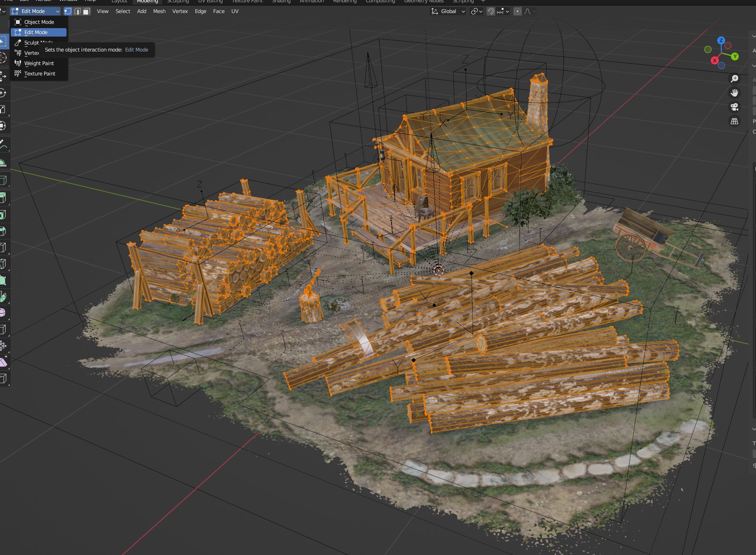Image resolution: width=756 pixels, height=555 pixels.
Task: Open the View menu
Action: 103,11
